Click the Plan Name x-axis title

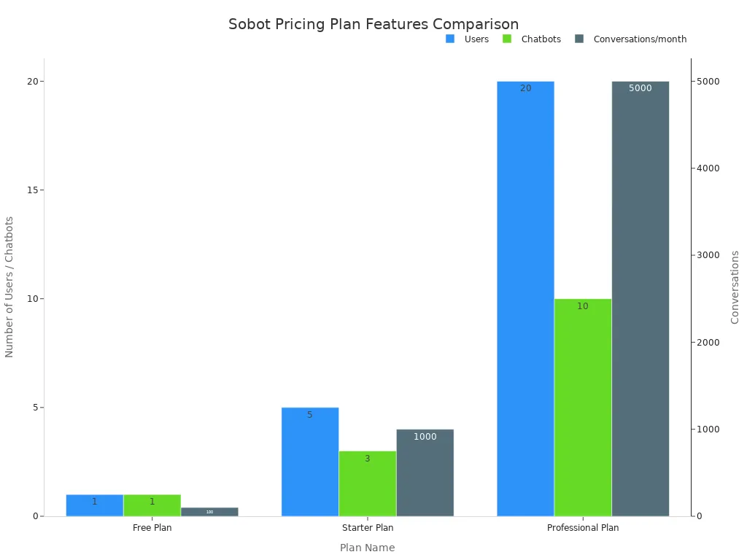(367, 548)
